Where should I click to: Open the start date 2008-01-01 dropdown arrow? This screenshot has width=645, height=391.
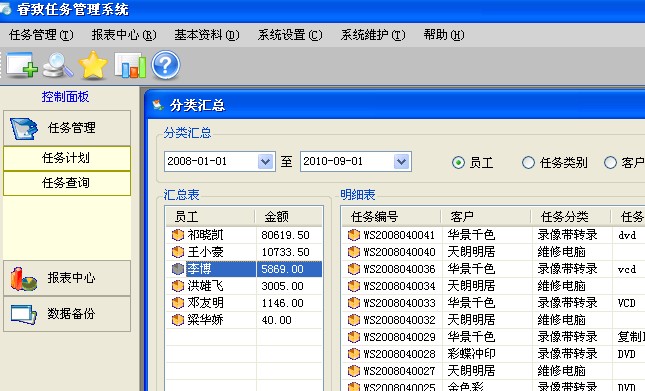tap(266, 162)
